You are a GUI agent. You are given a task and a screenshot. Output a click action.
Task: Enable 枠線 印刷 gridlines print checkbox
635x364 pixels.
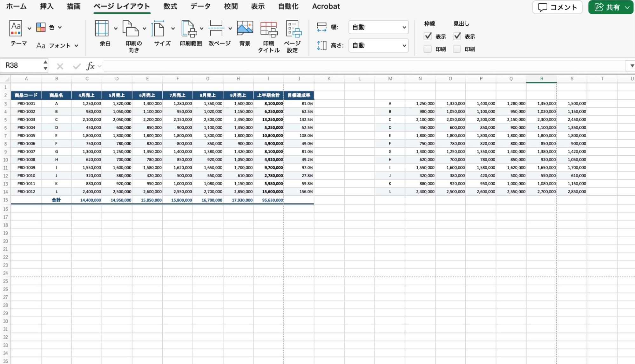click(428, 49)
